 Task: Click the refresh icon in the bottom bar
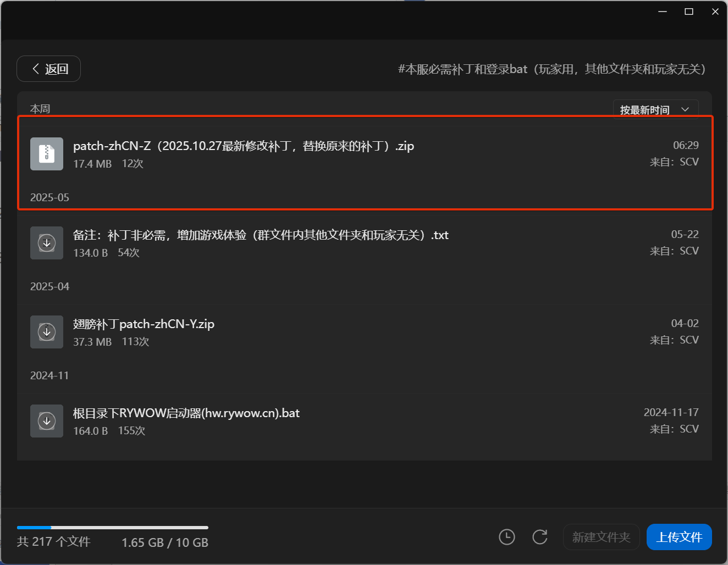(x=540, y=537)
